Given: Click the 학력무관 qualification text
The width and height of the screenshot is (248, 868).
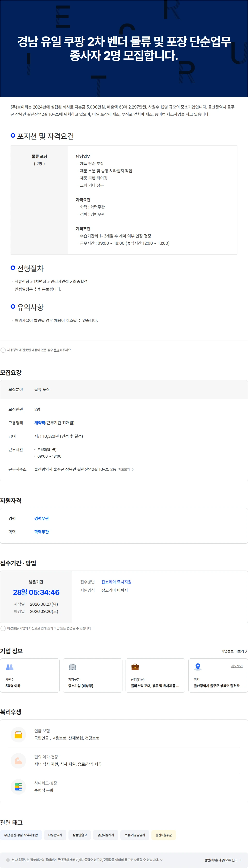Looking at the screenshot, I should click(41, 532).
